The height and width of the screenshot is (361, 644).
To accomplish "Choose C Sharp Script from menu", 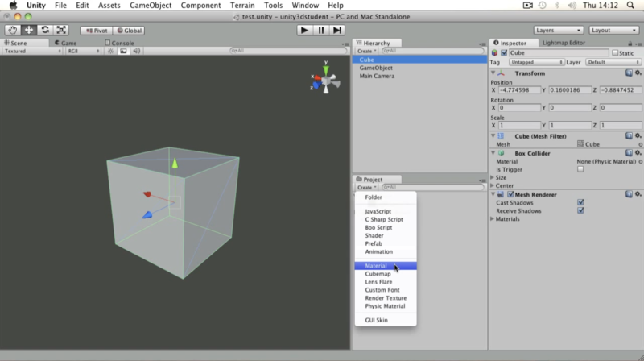I will pos(386,219).
